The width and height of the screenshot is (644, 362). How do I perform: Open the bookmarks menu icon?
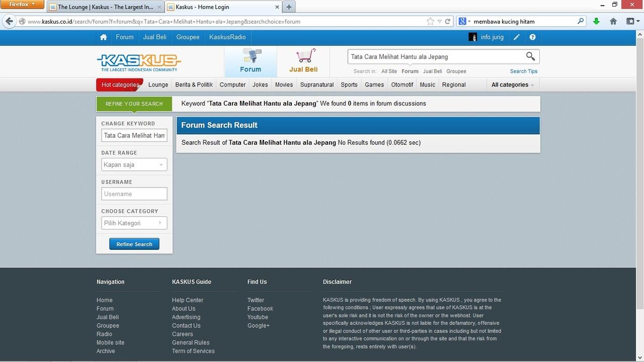pos(630,21)
